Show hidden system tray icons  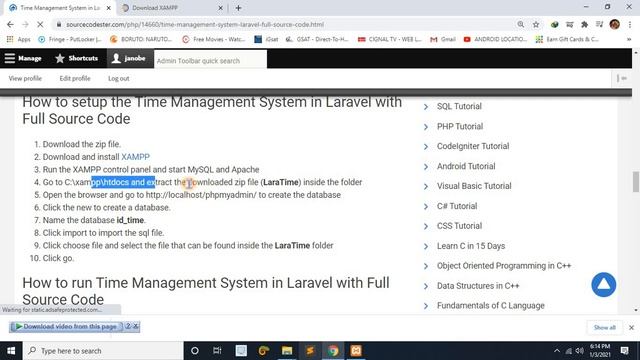point(557,351)
